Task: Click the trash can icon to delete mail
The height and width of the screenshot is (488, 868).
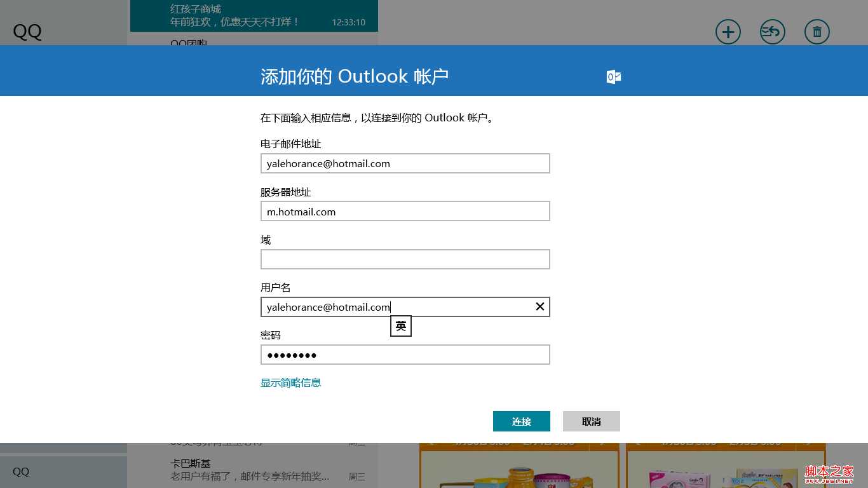Action: (x=817, y=31)
